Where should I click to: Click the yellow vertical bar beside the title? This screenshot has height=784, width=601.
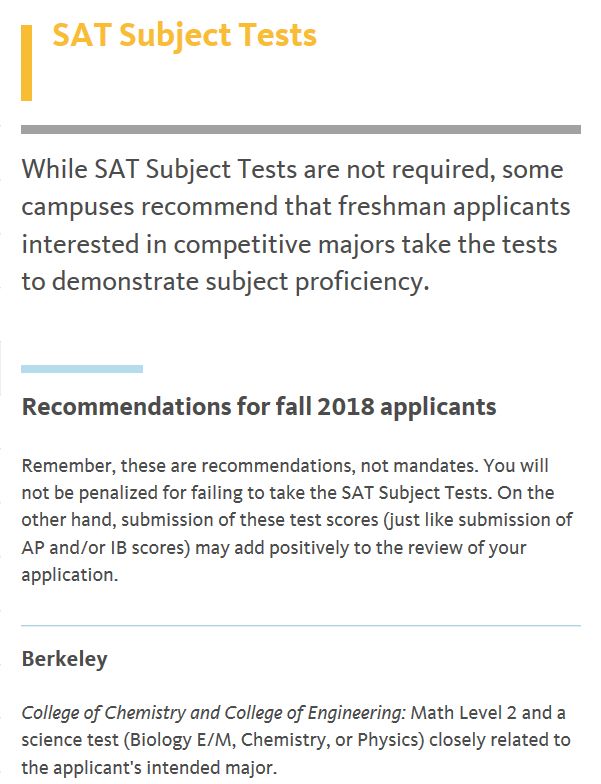[26, 63]
